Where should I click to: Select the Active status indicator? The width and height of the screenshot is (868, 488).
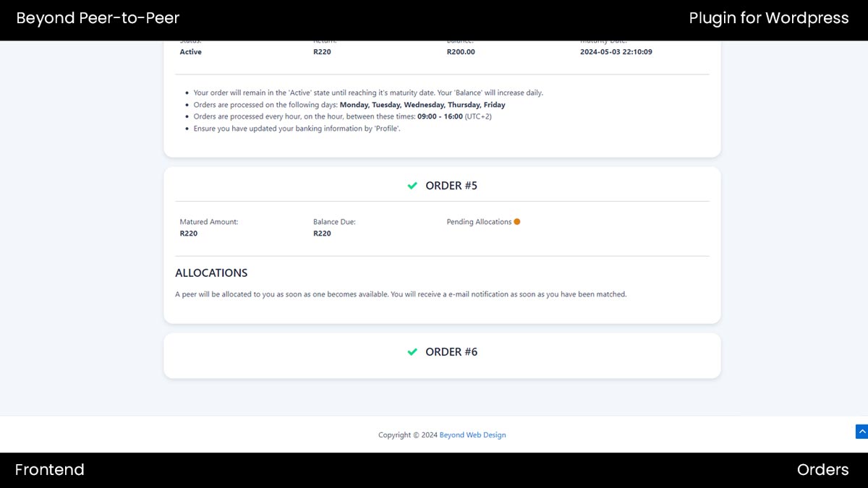click(190, 51)
